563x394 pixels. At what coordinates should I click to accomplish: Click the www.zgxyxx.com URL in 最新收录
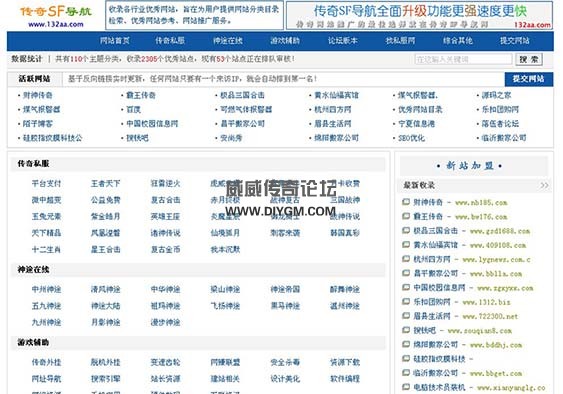[505, 288]
